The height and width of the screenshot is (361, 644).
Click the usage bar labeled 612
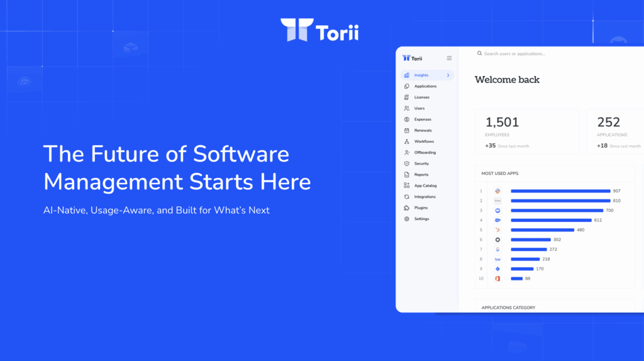[551, 220]
